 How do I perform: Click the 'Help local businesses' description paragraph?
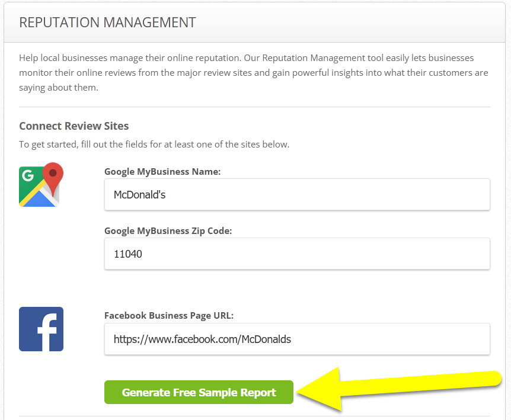(x=254, y=73)
